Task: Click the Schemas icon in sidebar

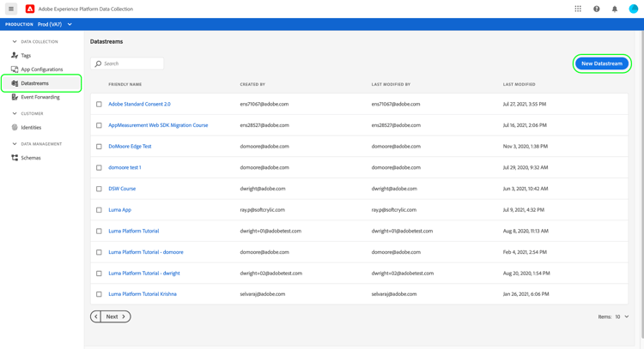Action: click(15, 158)
